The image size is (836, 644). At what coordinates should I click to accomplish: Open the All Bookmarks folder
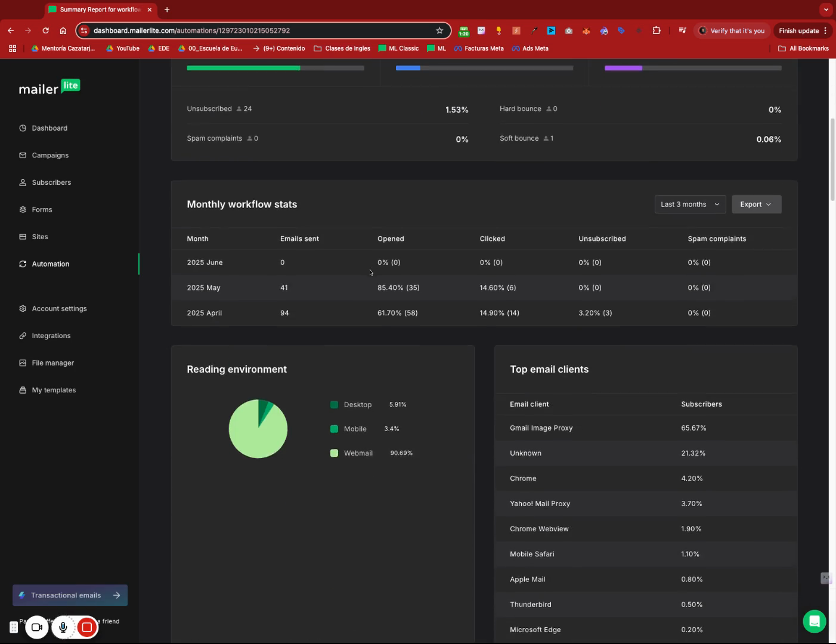tap(804, 48)
